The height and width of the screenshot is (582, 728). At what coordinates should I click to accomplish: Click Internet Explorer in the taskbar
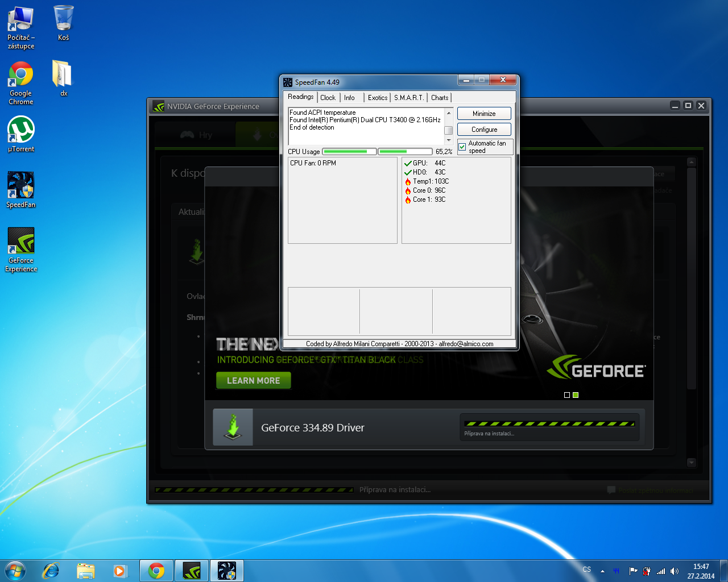[51, 571]
